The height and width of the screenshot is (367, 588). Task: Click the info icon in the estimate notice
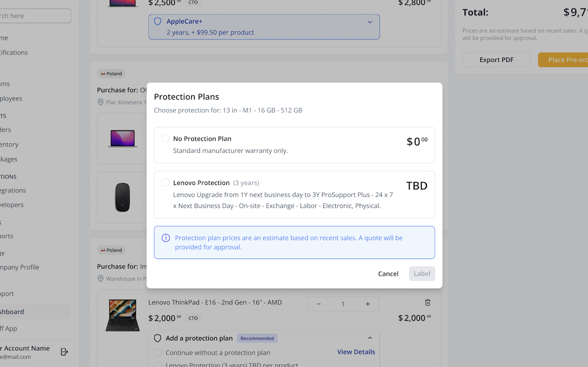click(166, 238)
